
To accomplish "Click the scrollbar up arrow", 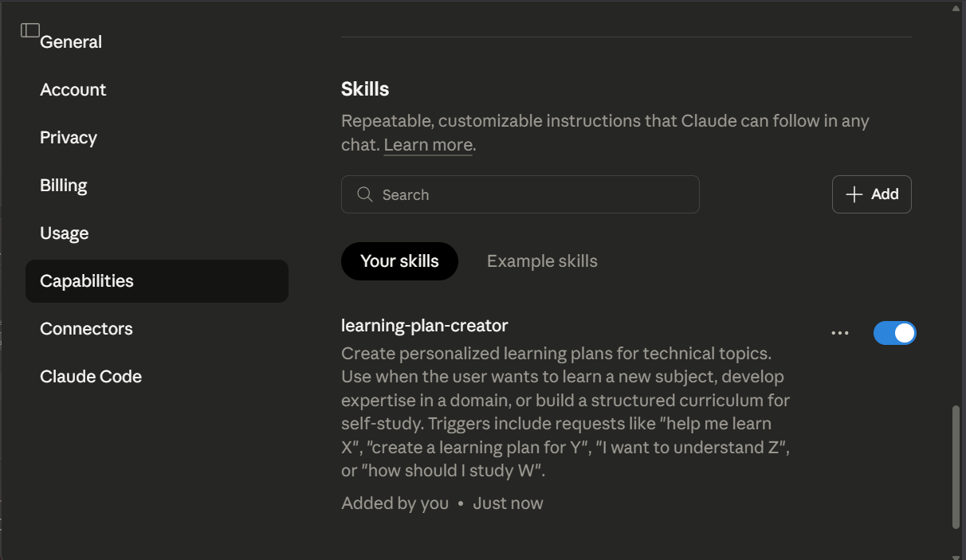I will 956,7.
